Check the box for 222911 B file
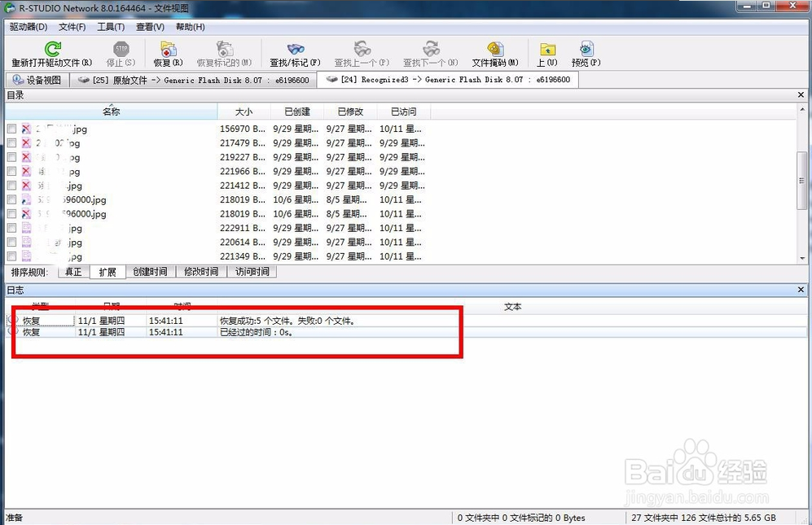The height and width of the screenshot is (525, 812). (x=11, y=228)
